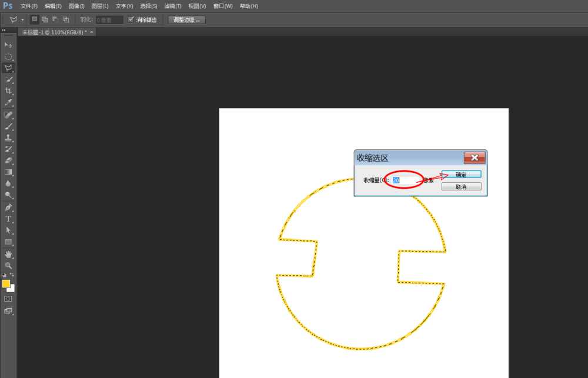Select the Eyedropper tool
This screenshot has height=378, width=588.
(x=8, y=103)
